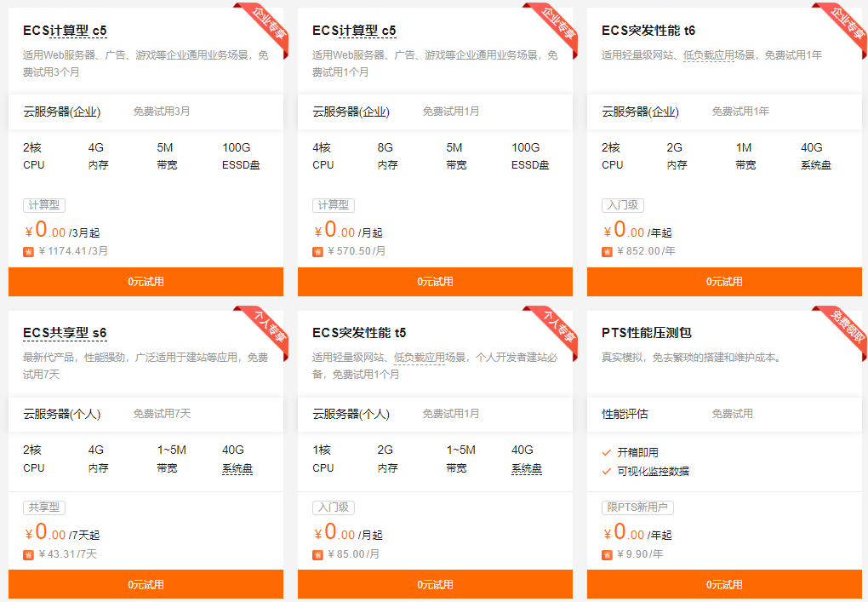Click the 开箱即用 feature text
The width and height of the screenshot is (868, 602).
tap(637, 452)
